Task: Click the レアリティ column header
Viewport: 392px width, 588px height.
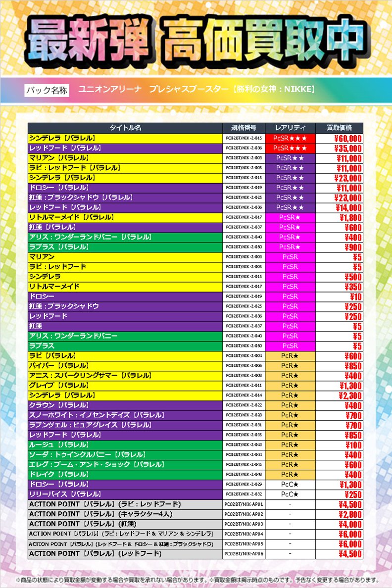Action: (291, 128)
